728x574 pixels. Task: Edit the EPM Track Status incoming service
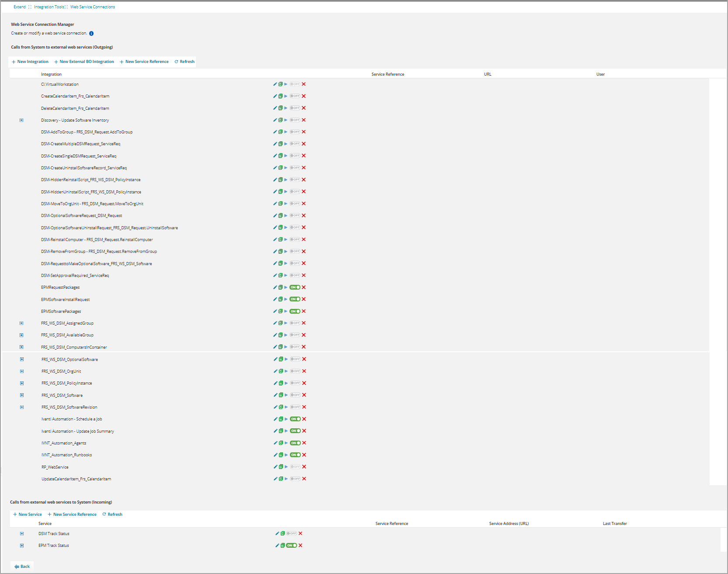277,546
